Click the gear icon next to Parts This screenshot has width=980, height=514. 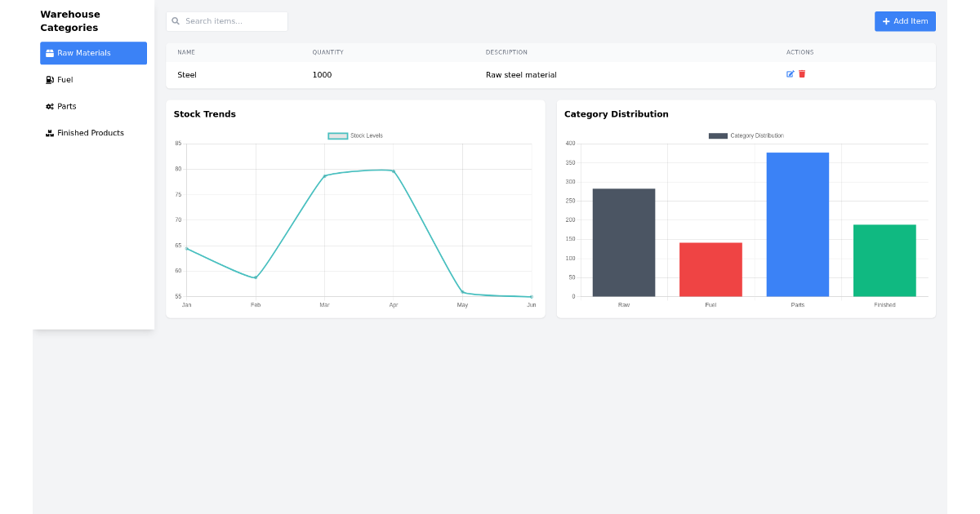(48, 106)
